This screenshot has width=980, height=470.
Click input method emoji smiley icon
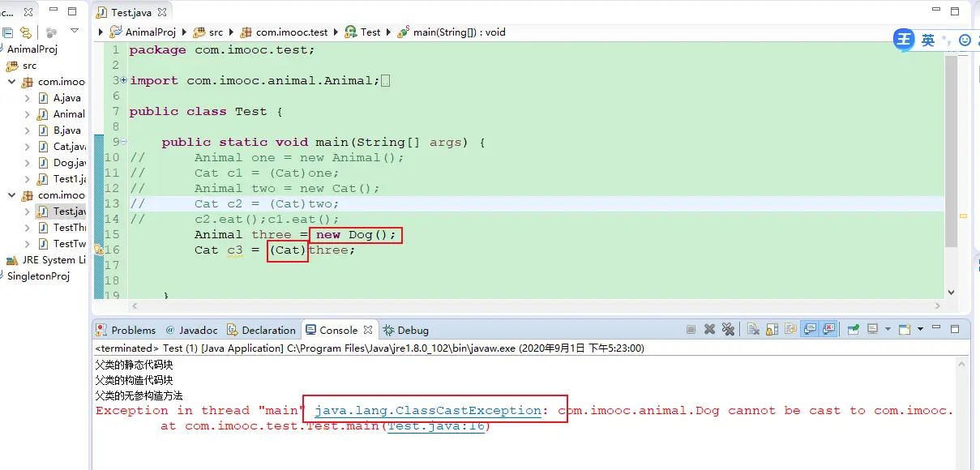(x=965, y=40)
